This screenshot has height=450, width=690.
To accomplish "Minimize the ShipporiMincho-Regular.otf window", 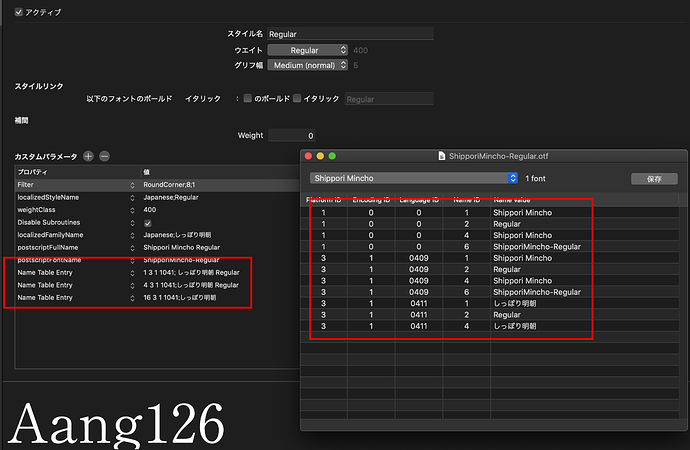I will pos(320,156).
